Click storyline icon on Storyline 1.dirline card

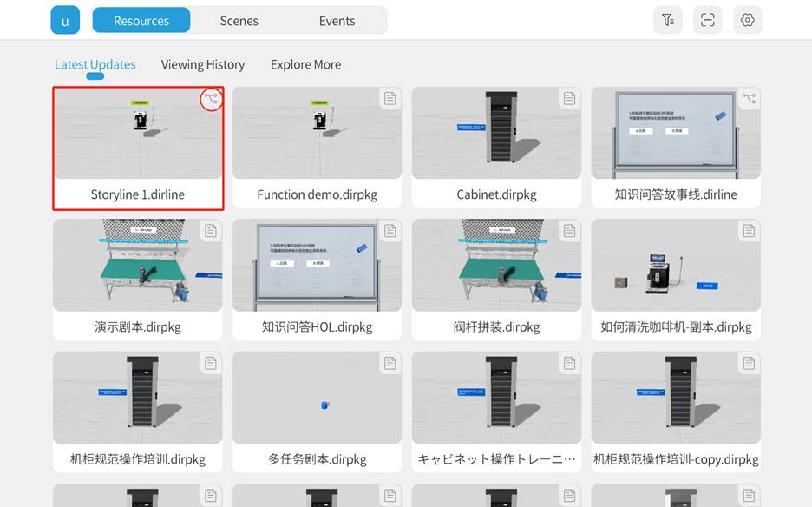point(211,99)
